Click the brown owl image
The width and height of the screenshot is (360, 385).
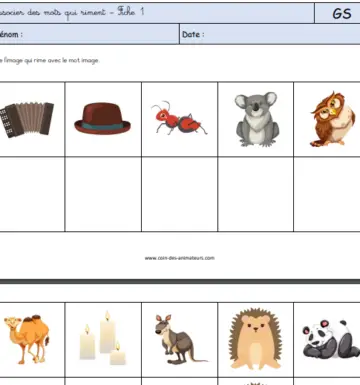(333, 119)
